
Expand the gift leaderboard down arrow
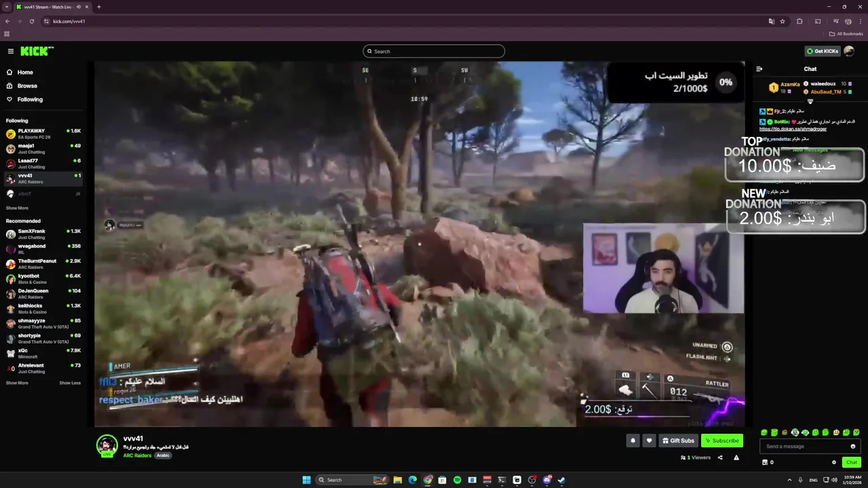[810, 102]
